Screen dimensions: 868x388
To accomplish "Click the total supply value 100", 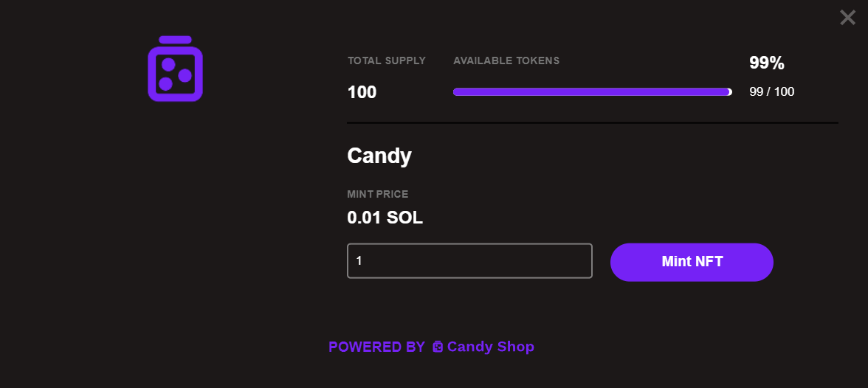I will (x=362, y=92).
